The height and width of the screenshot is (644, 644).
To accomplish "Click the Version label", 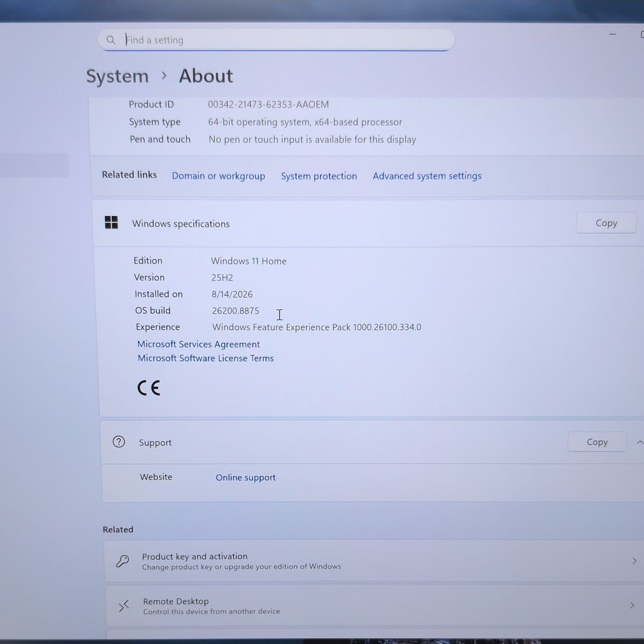I will click(x=149, y=277).
